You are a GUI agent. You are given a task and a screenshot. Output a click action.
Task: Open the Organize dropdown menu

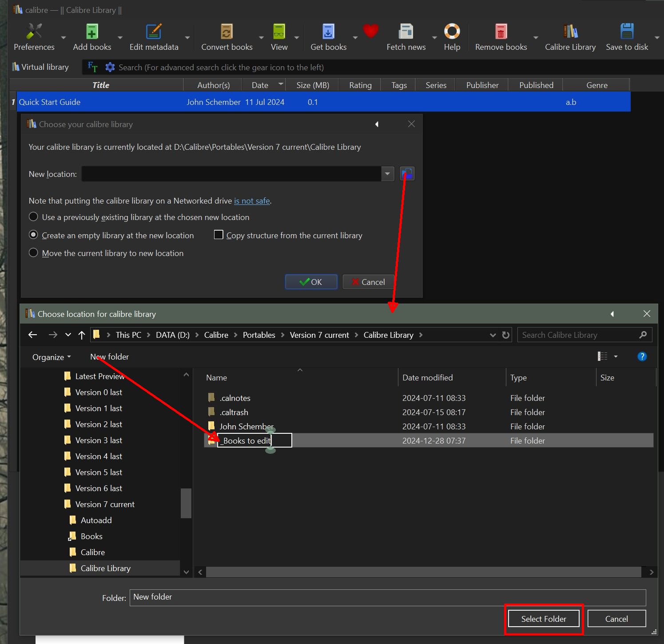(x=51, y=357)
